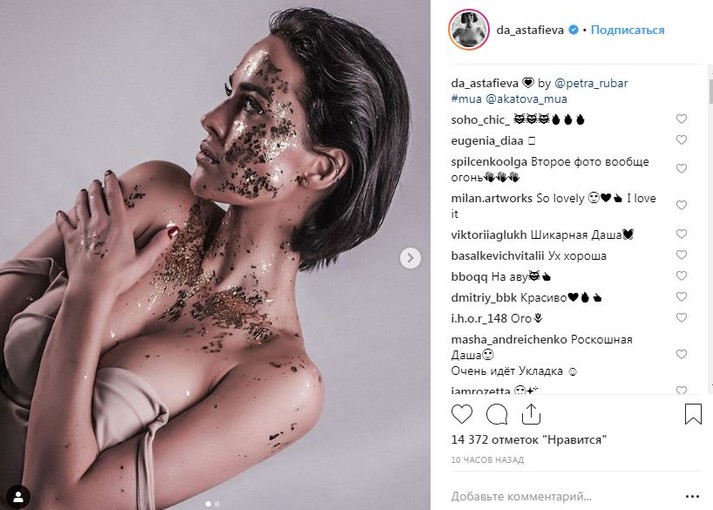Image resolution: width=713 pixels, height=510 pixels.
Task: Open the 14 372 likes count
Action: pyautogui.click(x=529, y=440)
